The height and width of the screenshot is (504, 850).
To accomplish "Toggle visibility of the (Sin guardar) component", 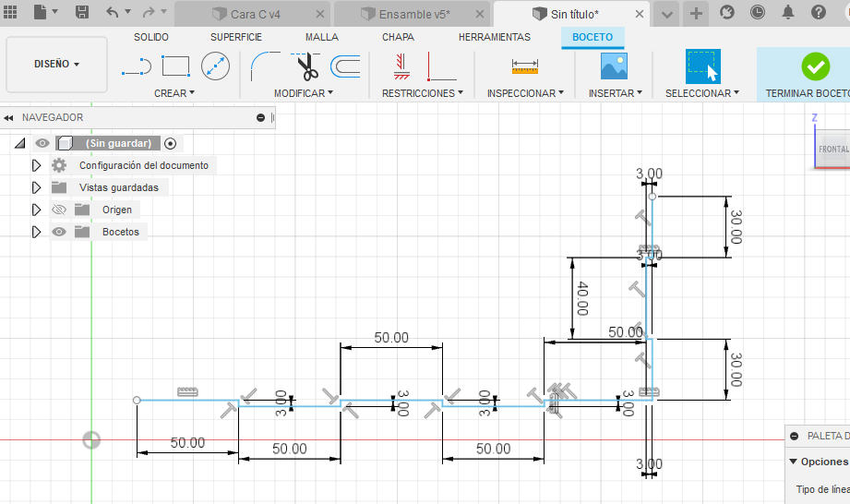I will pyautogui.click(x=42, y=143).
